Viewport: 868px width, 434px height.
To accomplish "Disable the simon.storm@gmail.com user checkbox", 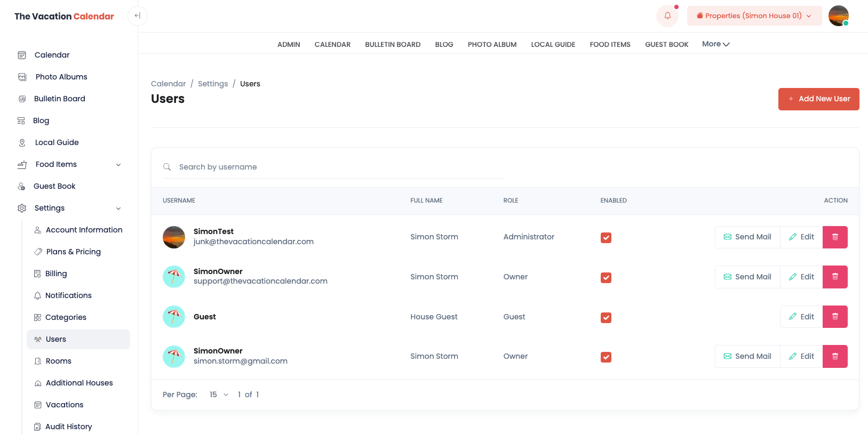I will click(x=606, y=357).
